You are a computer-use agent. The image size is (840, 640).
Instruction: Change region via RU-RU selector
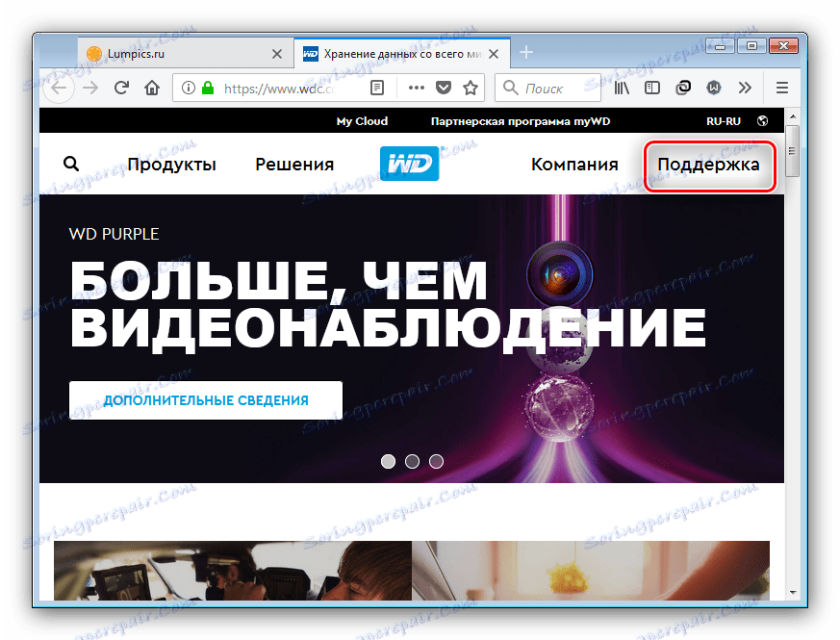[724, 121]
